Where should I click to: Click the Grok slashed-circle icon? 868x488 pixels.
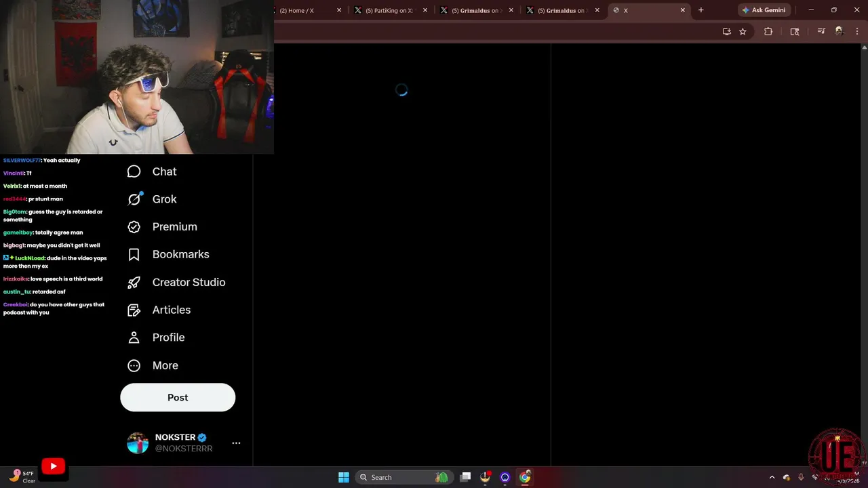(x=134, y=199)
